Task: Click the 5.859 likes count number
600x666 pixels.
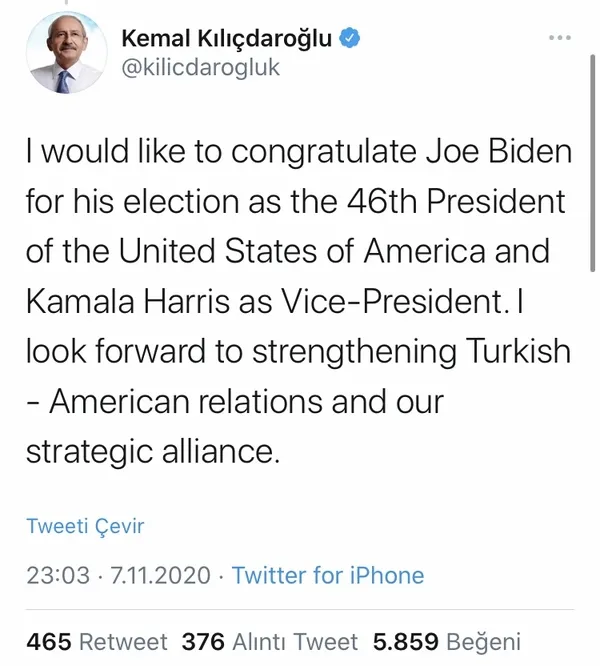Action: pyautogui.click(x=404, y=641)
